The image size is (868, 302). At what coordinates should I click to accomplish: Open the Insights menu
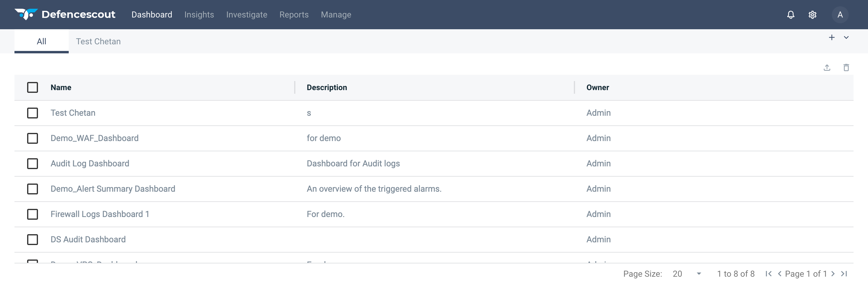199,14
